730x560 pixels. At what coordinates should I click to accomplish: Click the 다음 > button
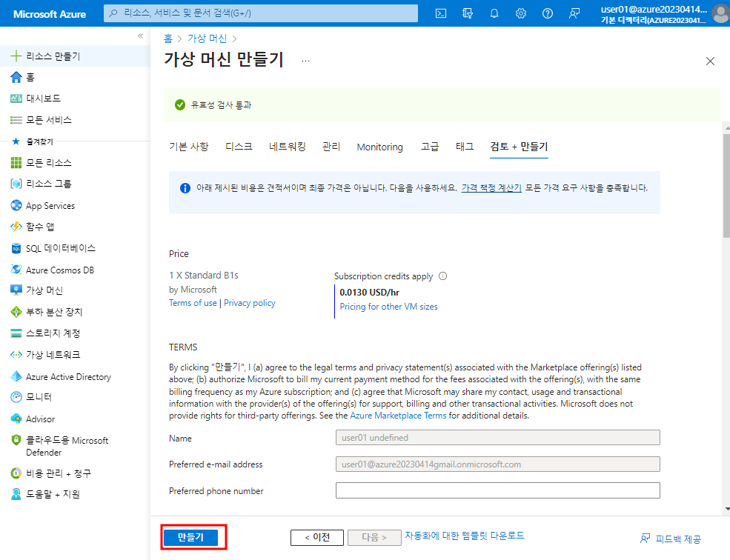coord(374,538)
